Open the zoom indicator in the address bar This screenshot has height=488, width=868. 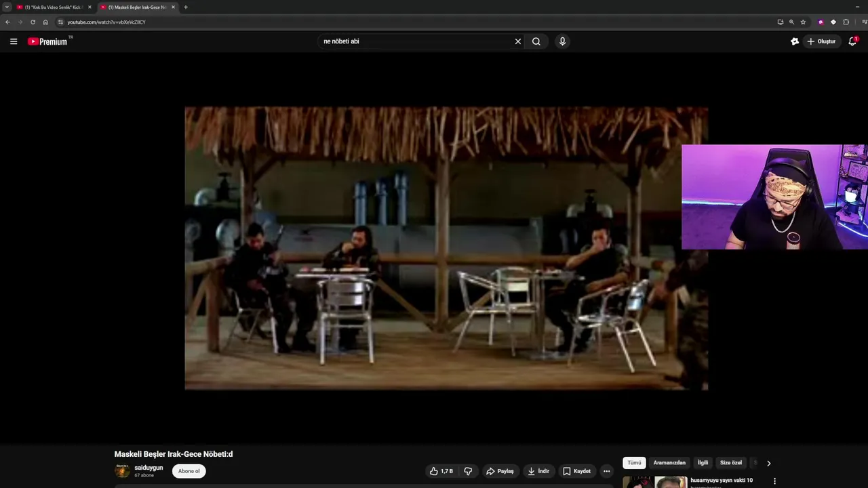click(791, 22)
